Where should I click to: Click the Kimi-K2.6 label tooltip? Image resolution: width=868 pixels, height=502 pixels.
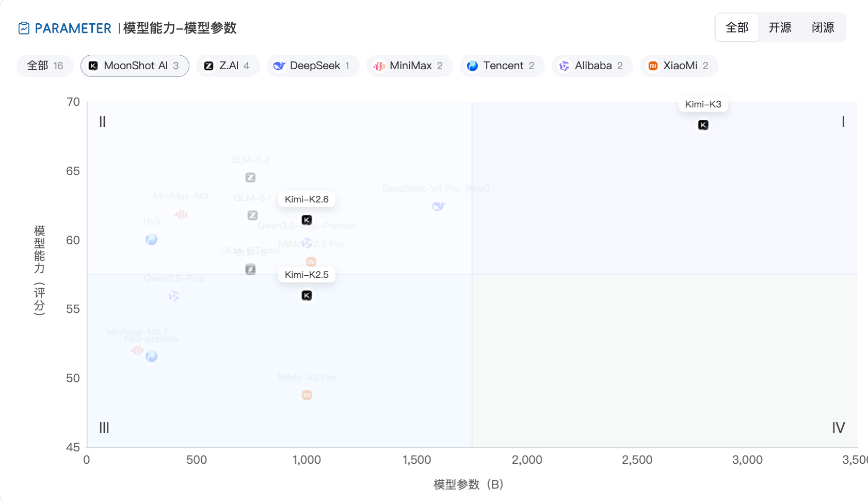point(307,199)
